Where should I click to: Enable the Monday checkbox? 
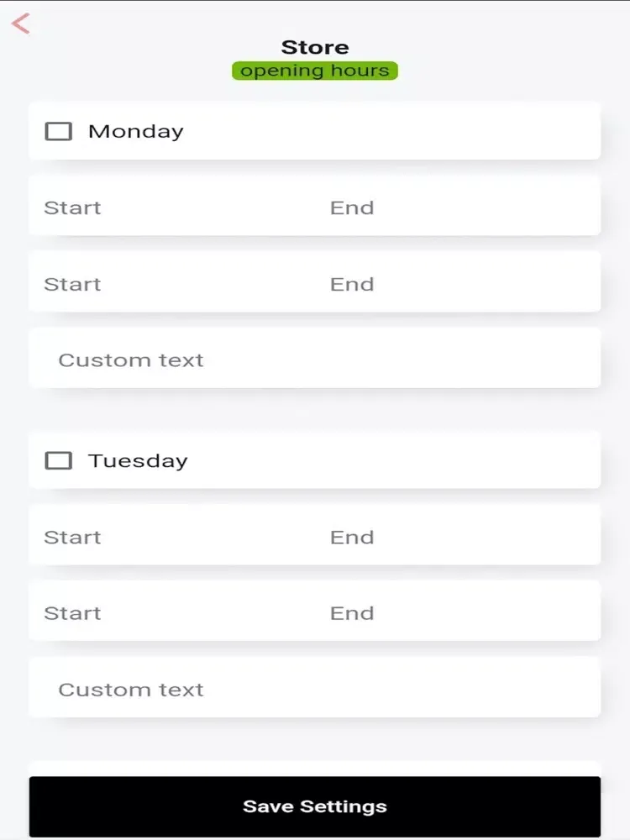pos(59,131)
